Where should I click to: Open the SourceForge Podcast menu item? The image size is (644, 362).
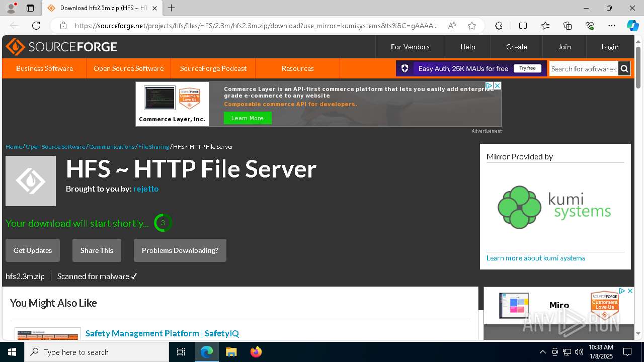coord(213,68)
